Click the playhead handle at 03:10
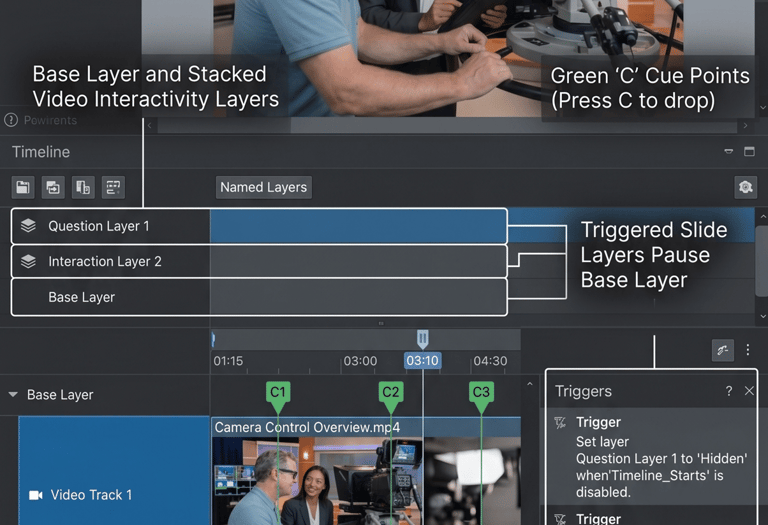 [423, 339]
